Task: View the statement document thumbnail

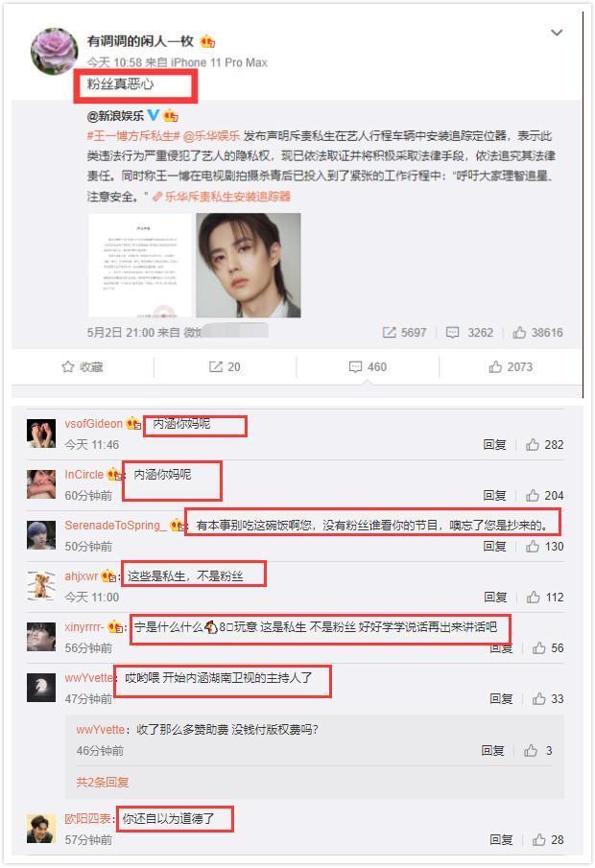Action: tap(140, 265)
